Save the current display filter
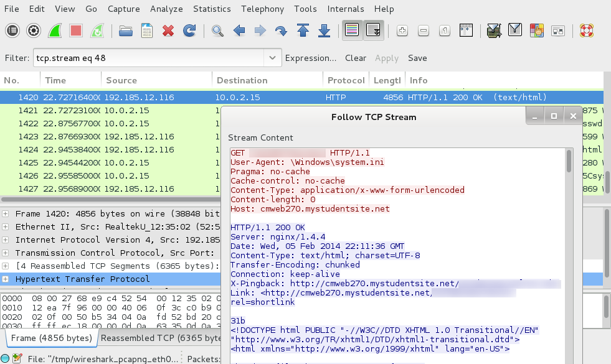 coord(417,58)
